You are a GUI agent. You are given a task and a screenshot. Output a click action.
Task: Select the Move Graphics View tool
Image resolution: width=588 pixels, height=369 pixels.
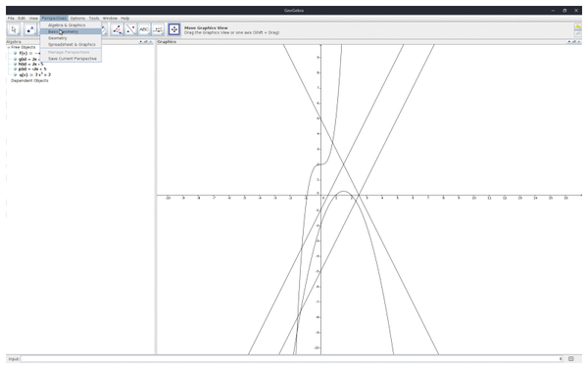coord(174,29)
